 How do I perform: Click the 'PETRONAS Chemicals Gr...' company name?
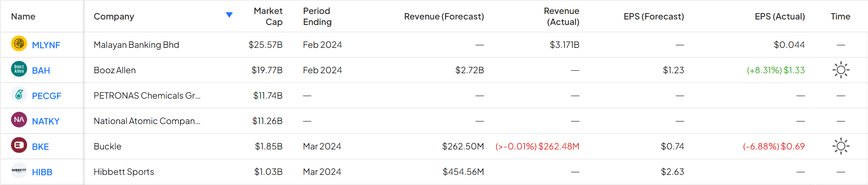point(147,96)
